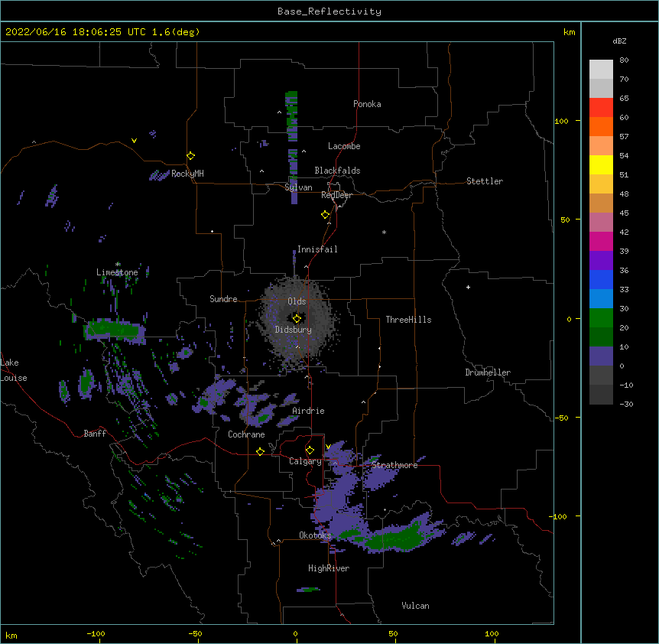Click the km unit label at bottom left
The width and height of the screenshot is (659, 644).
11,635
